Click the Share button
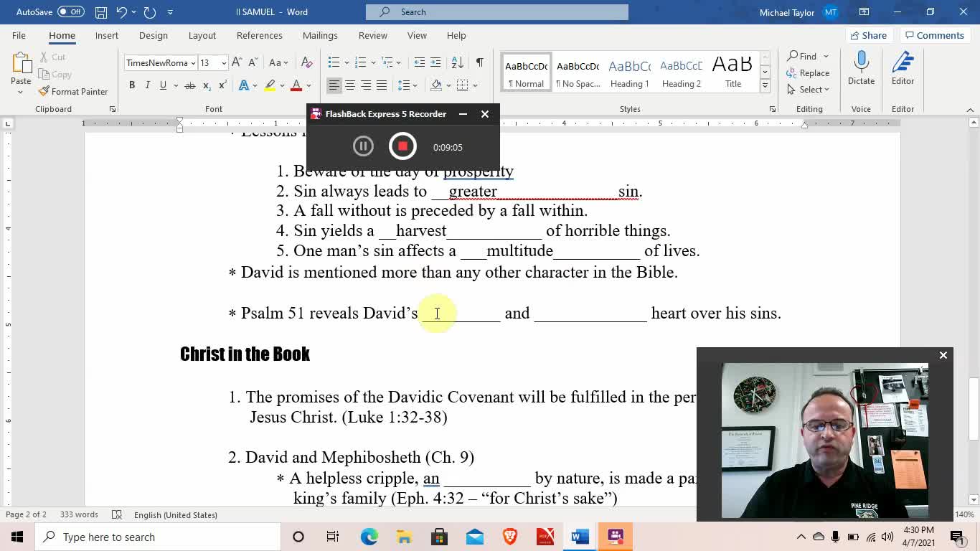This screenshot has height=551, width=980. [869, 35]
